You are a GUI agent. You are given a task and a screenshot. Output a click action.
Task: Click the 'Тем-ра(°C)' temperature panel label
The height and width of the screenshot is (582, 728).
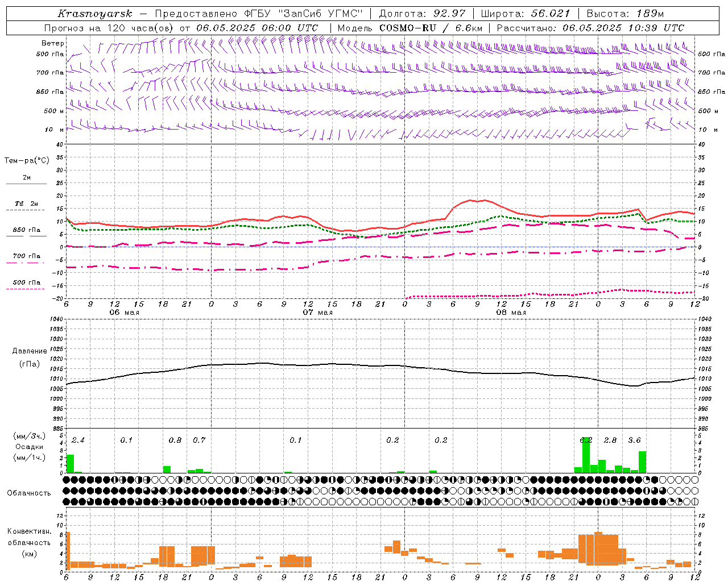(x=27, y=161)
